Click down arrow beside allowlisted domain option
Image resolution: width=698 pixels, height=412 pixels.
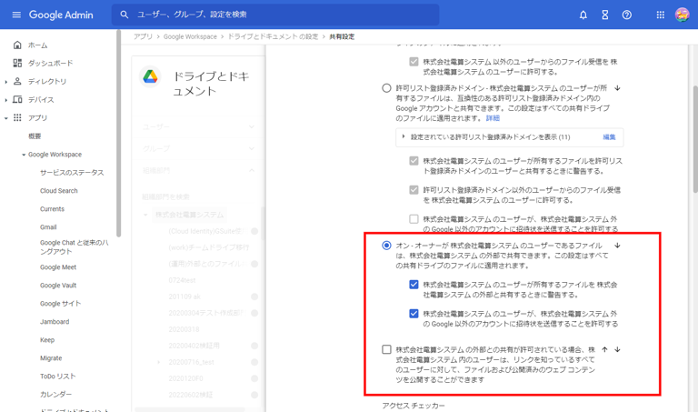click(617, 88)
